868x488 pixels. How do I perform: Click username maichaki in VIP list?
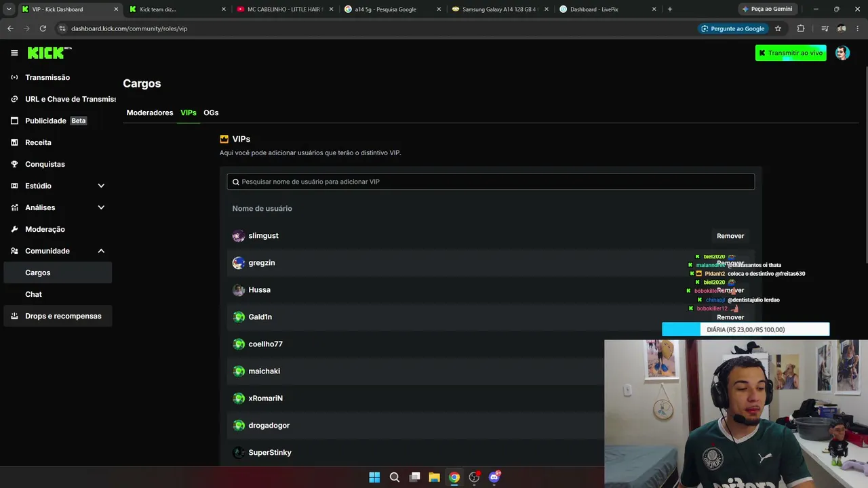(264, 371)
